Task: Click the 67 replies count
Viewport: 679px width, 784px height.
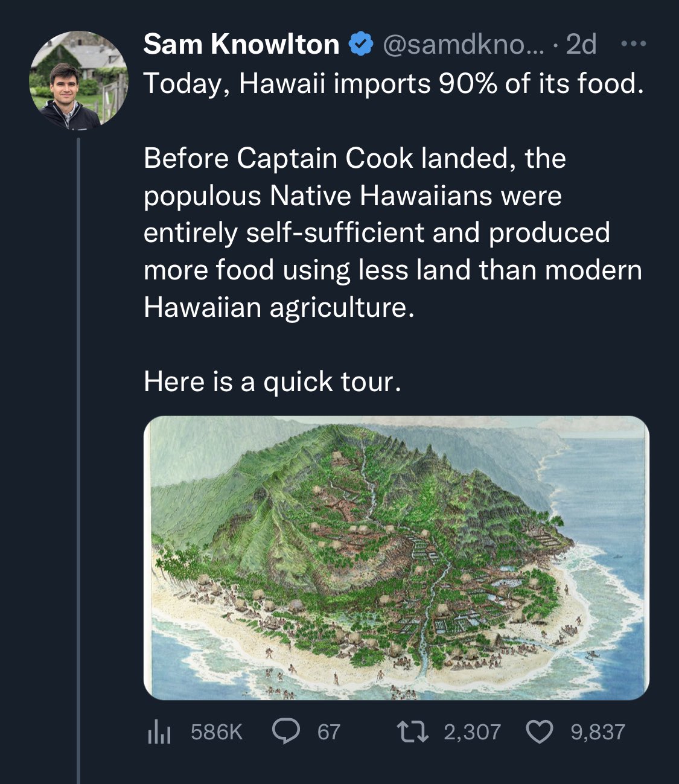Action: point(329,732)
